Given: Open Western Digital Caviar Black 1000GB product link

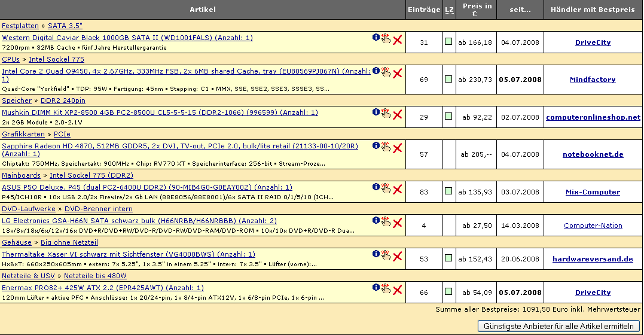Looking at the screenshot, I should [x=127, y=38].
